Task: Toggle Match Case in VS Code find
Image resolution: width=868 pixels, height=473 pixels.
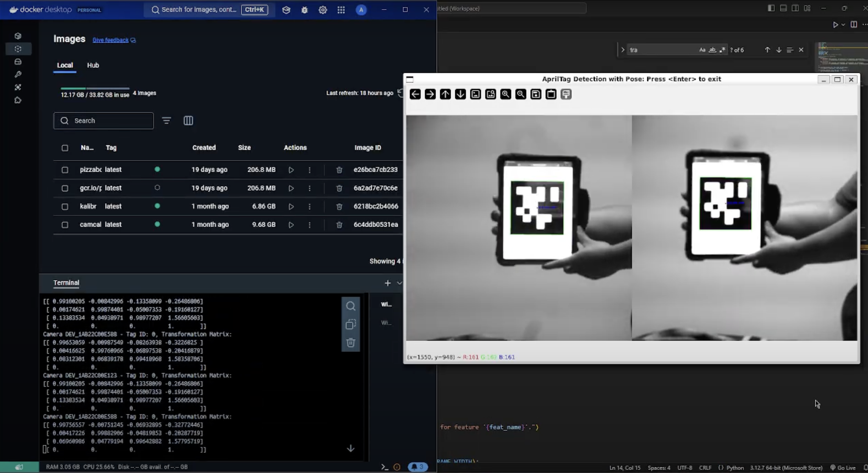Action: 702,50
